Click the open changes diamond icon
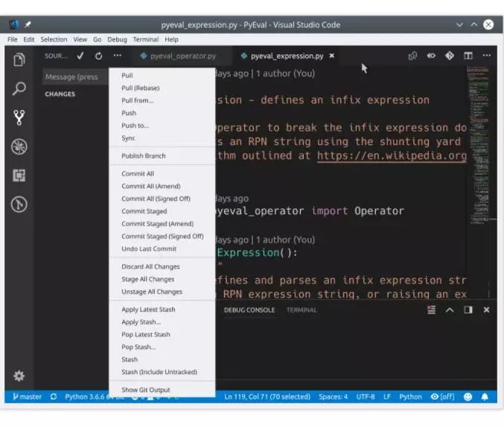 pyautogui.click(x=450, y=56)
